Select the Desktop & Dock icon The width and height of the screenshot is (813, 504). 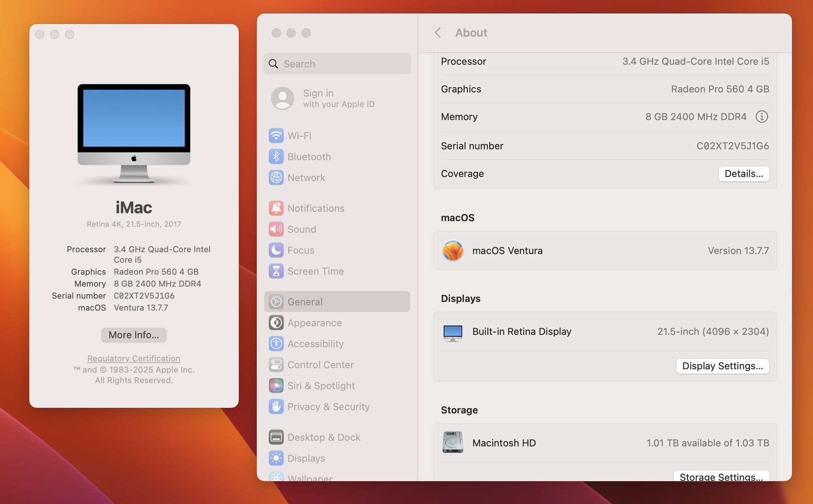(x=276, y=437)
